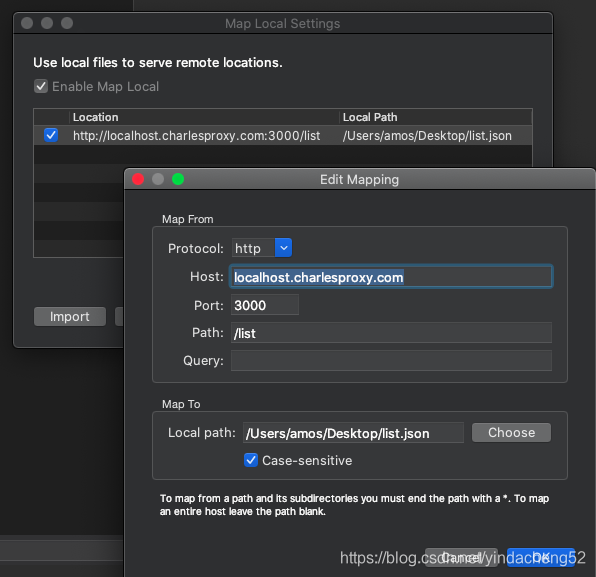Click the Local path field

tap(353, 433)
